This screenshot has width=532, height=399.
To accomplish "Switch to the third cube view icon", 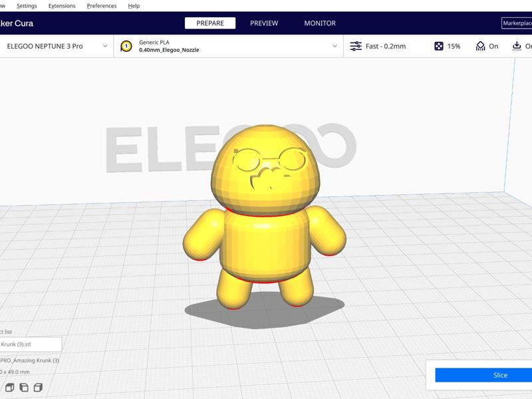I will point(38,388).
